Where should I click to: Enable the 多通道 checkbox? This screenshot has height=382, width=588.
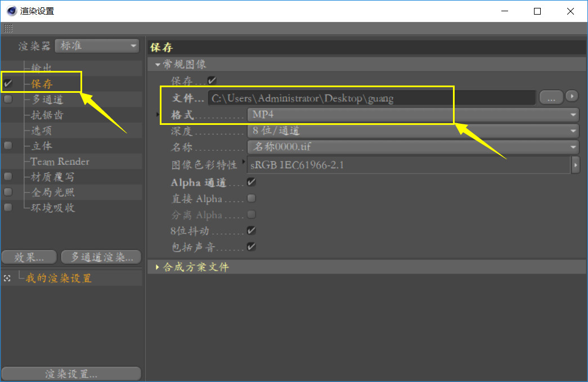coord(8,99)
